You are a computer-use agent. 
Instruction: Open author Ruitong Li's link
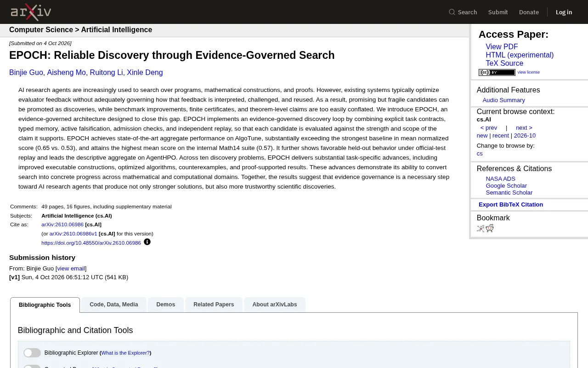107,73
